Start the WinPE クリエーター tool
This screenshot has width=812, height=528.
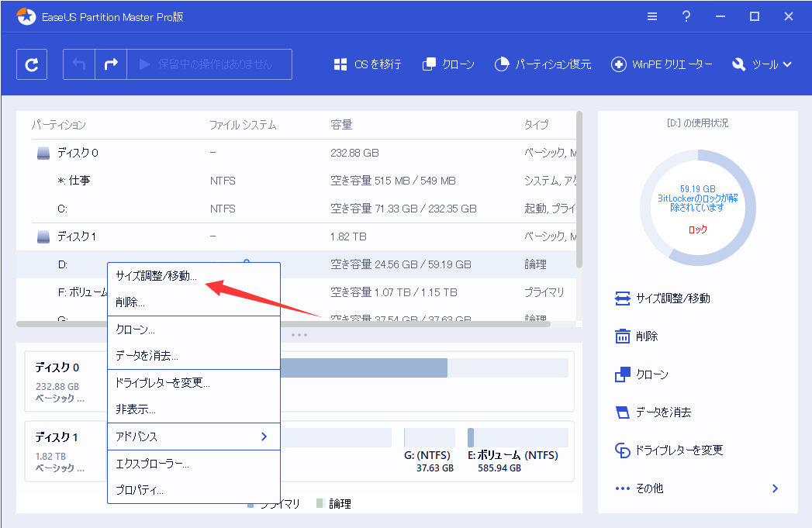[x=662, y=64]
